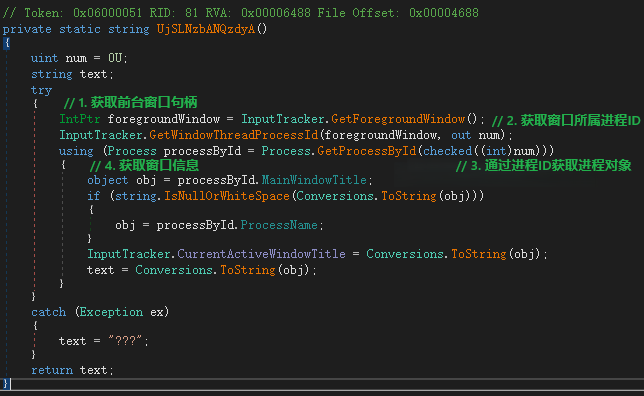Click the MainWindowTitle property

pyautogui.click(x=314, y=180)
